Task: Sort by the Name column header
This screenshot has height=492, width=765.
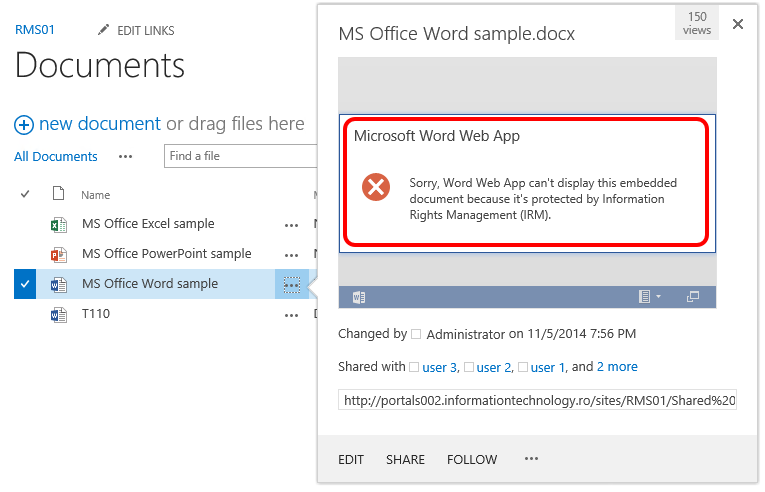Action: click(x=96, y=195)
